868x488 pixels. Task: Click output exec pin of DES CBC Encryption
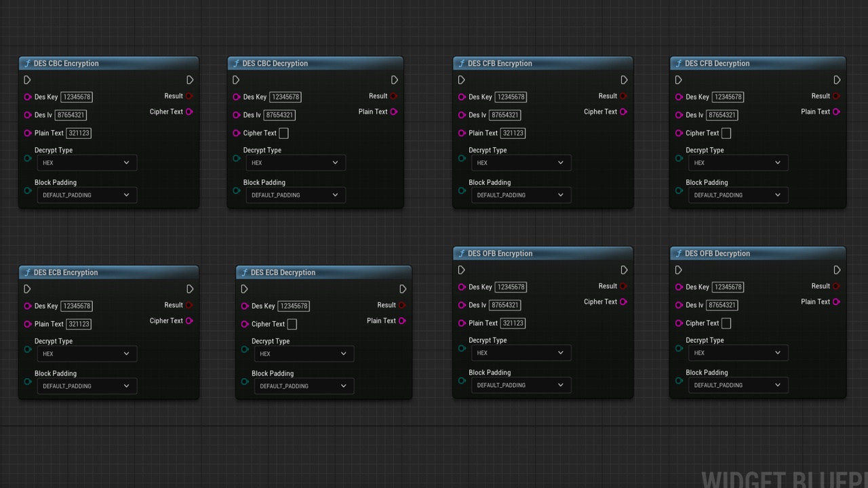(x=190, y=80)
